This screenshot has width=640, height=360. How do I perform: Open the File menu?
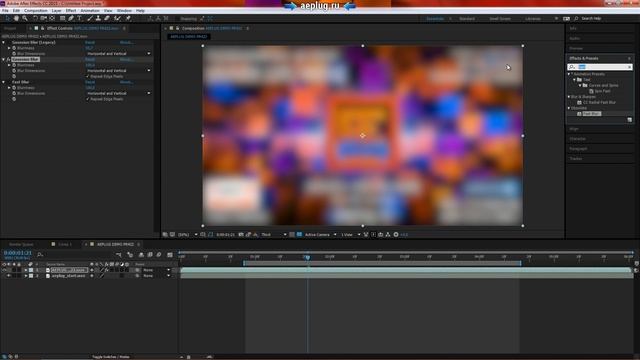click(x=5, y=11)
